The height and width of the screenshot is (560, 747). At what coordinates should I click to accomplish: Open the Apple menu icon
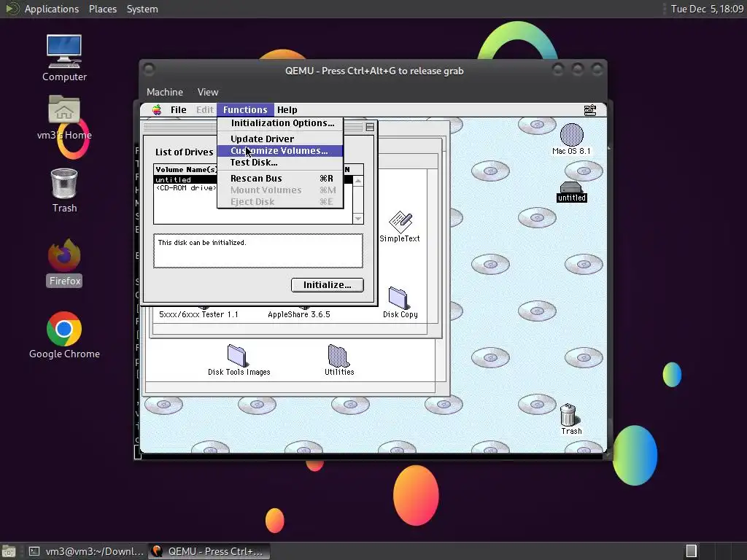[157, 110]
